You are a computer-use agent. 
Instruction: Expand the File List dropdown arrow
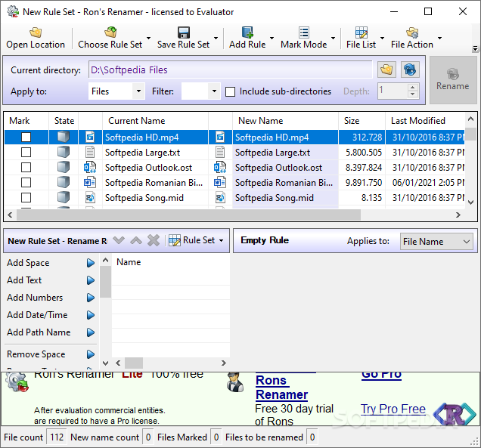point(382,38)
